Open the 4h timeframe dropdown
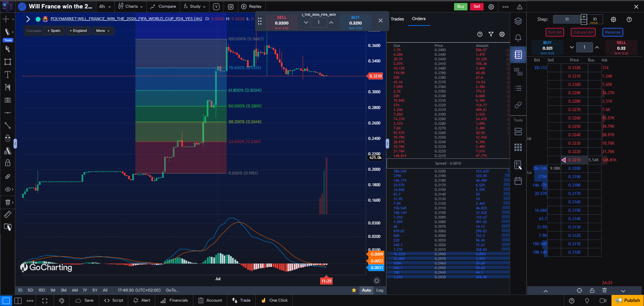The image size is (644, 306). [105, 6]
